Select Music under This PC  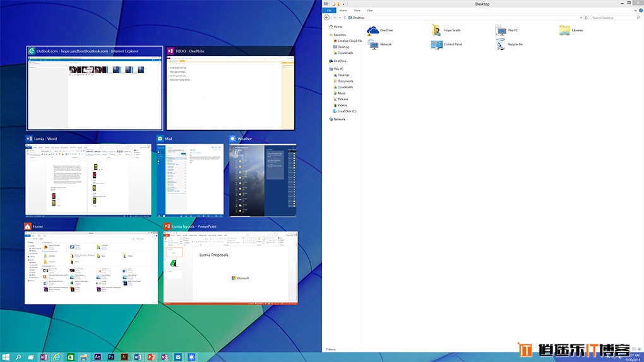pos(339,93)
